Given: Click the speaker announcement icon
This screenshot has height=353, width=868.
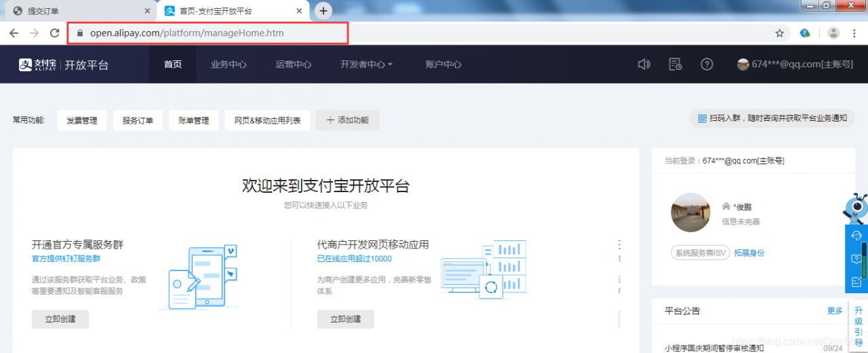Looking at the screenshot, I should click(644, 64).
